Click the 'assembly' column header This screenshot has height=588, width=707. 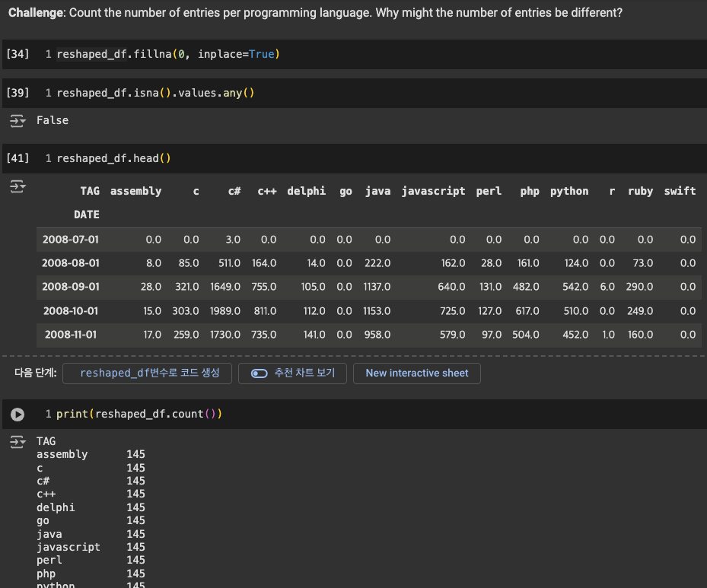[135, 191]
